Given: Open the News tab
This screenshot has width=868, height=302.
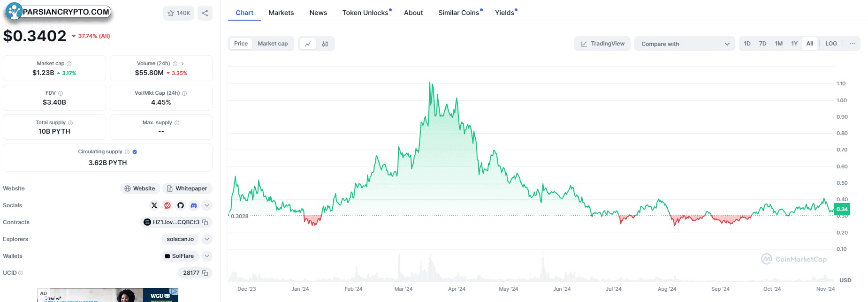Looking at the screenshot, I should [318, 13].
